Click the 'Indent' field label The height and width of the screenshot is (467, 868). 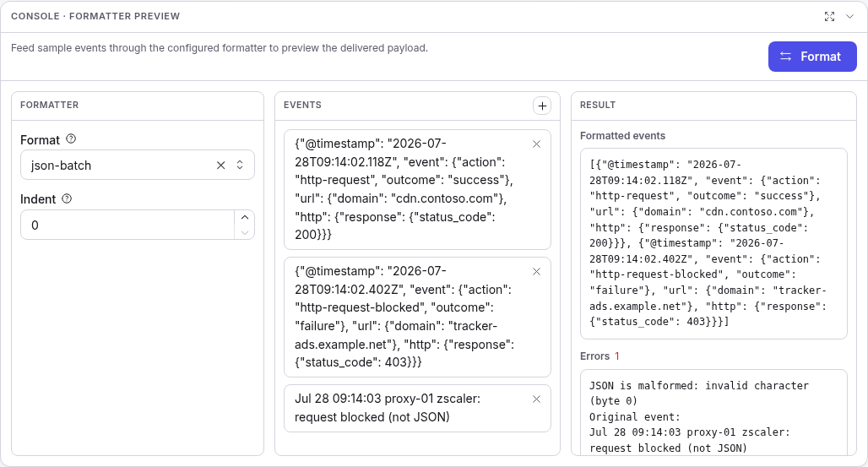click(x=38, y=199)
